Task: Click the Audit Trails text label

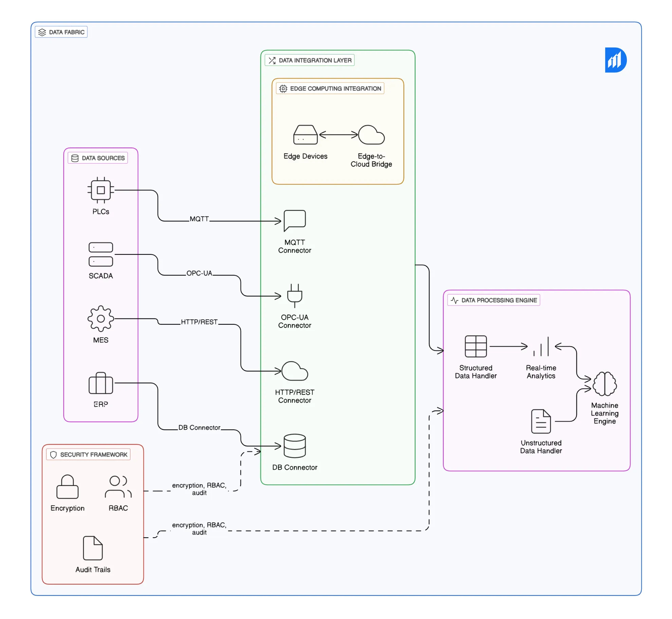Action: coord(93,569)
